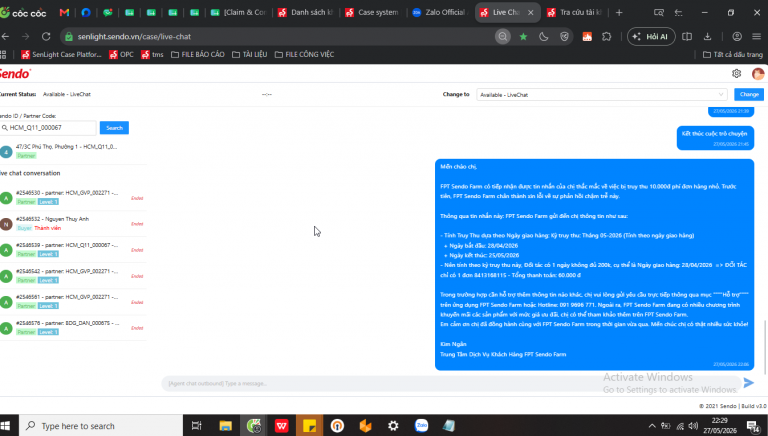Open Sticky Notes on the taskbar

point(310,426)
